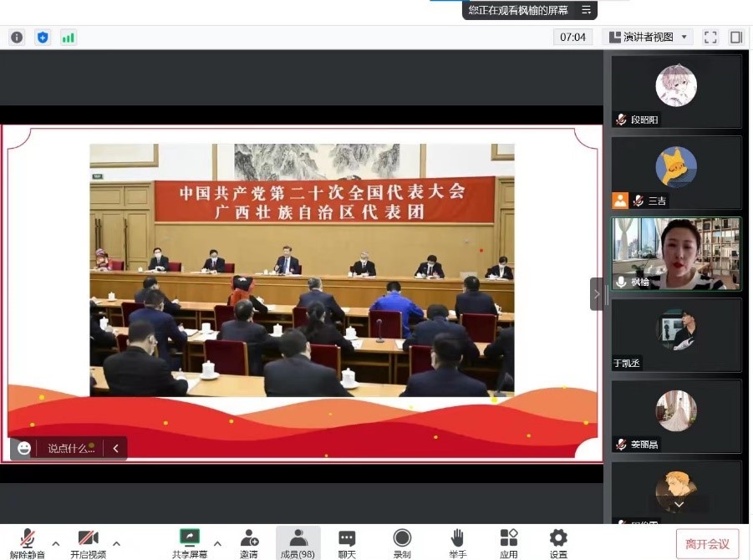
Task: Toggle the side panel layout icon
Action: coord(736,38)
